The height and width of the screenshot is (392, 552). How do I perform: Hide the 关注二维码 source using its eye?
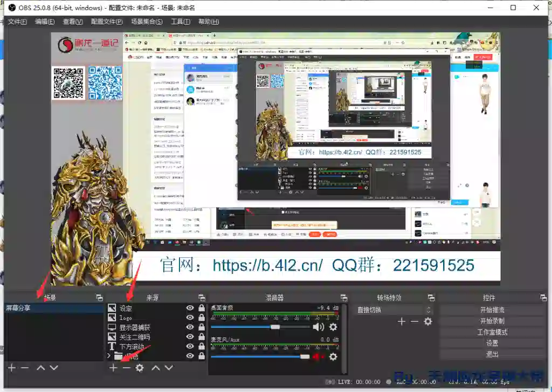tap(190, 336)
